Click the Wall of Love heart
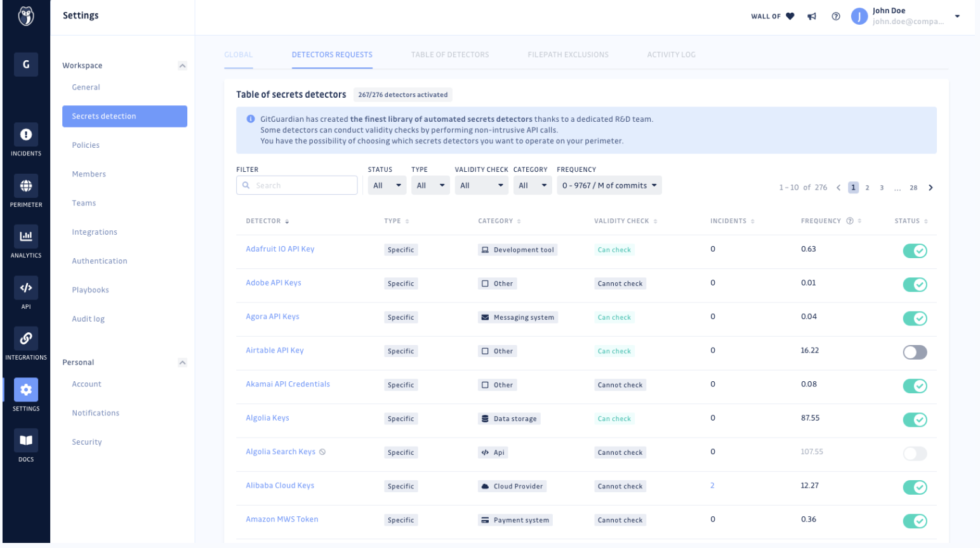This screenshot has width=980, height=548. click(x=790, y=16)
